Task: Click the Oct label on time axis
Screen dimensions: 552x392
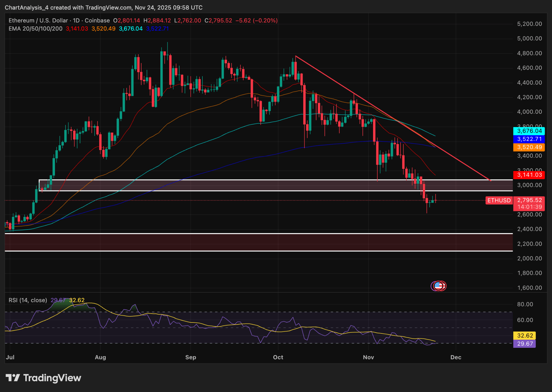Action: (278, 357)
